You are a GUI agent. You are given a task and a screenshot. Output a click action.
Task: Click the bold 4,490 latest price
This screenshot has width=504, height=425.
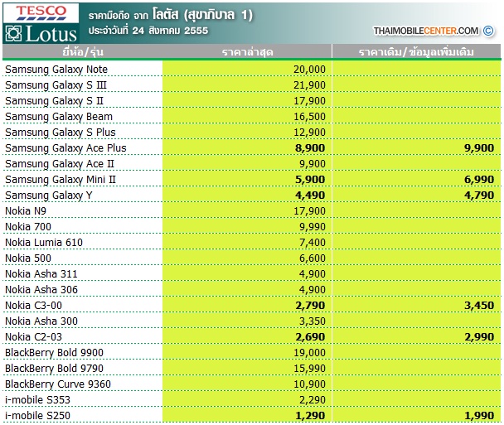pyautogui.click(x=310, y=196)
